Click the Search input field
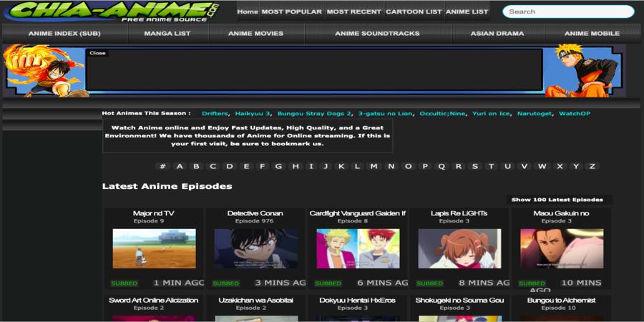The image size is (644, 322). pos(568,11)
